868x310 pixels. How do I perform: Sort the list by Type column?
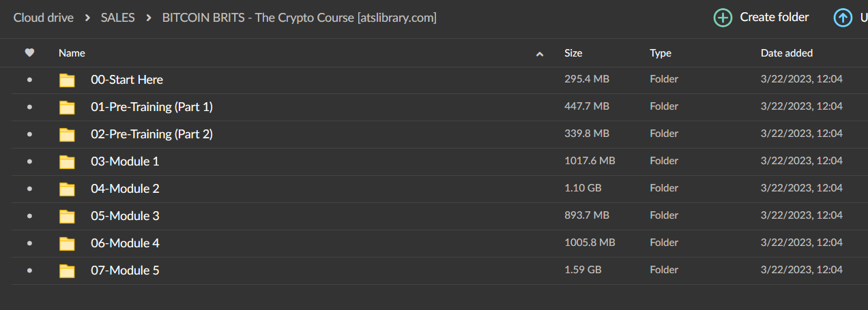661,53
